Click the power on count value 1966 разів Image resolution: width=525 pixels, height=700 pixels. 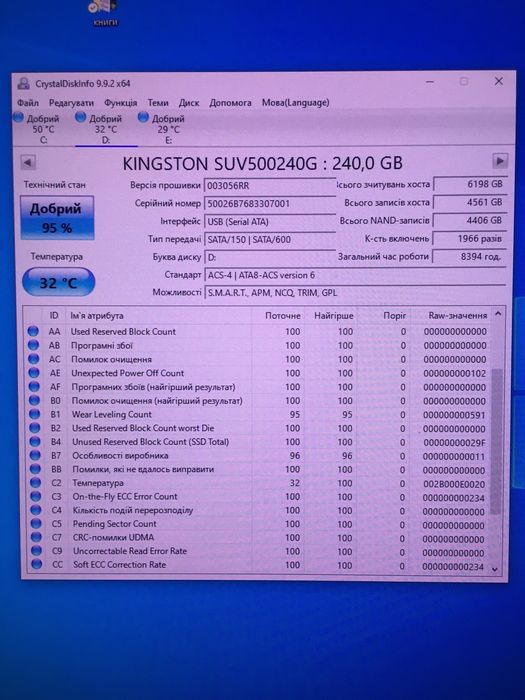(x=470, y=238)
